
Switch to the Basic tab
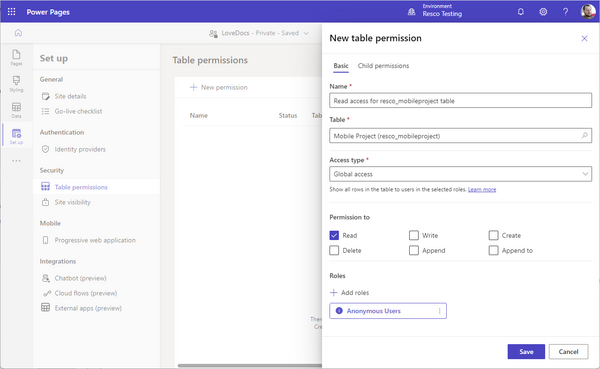pyautogui.click(x=341, y=66)
